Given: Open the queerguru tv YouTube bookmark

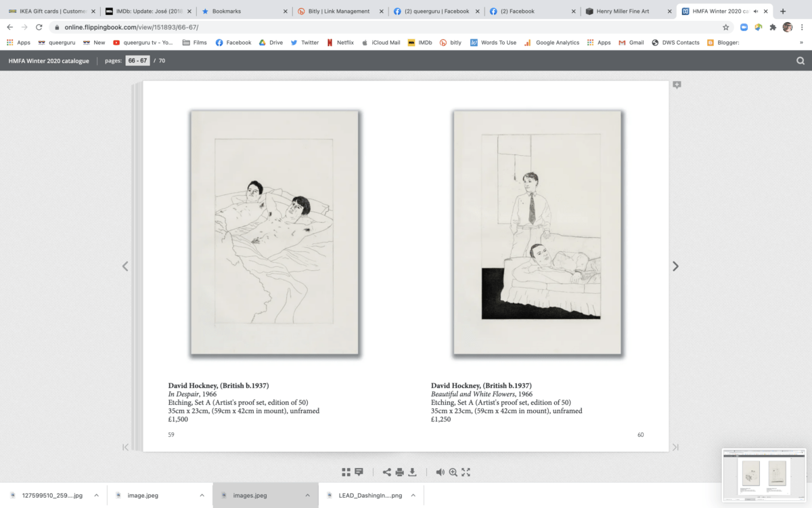Looking at the screenshot, I should tap(143, 42).
